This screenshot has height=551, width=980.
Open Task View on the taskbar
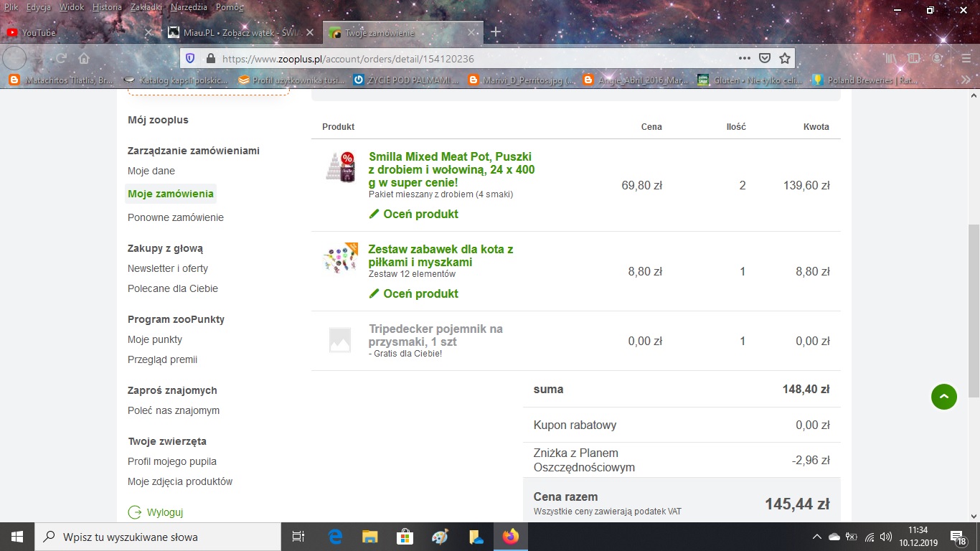(x=299, y=537)
